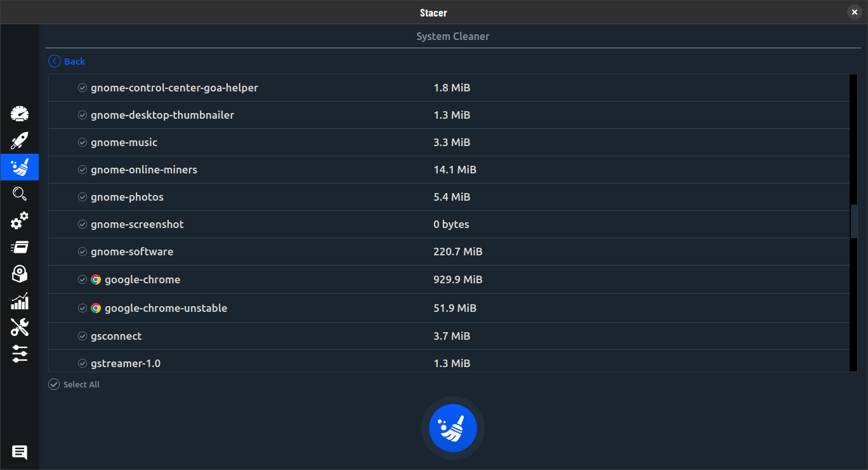
Task: Click the gsconnect label
Action: [116, 336]
